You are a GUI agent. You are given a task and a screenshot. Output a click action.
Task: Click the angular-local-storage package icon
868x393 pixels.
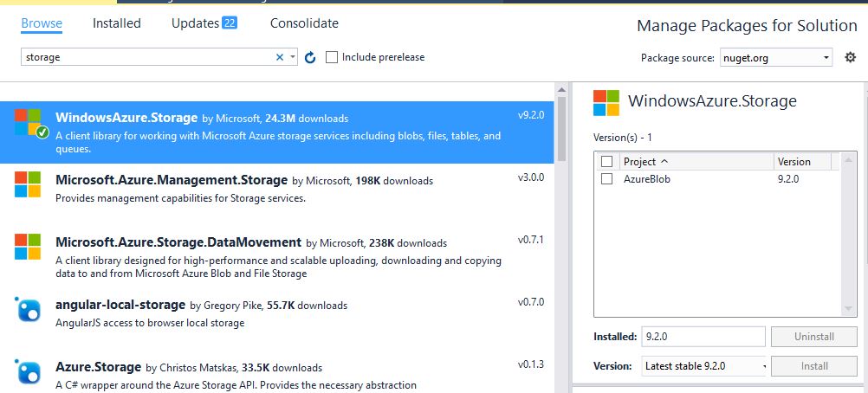click(28, 309)
